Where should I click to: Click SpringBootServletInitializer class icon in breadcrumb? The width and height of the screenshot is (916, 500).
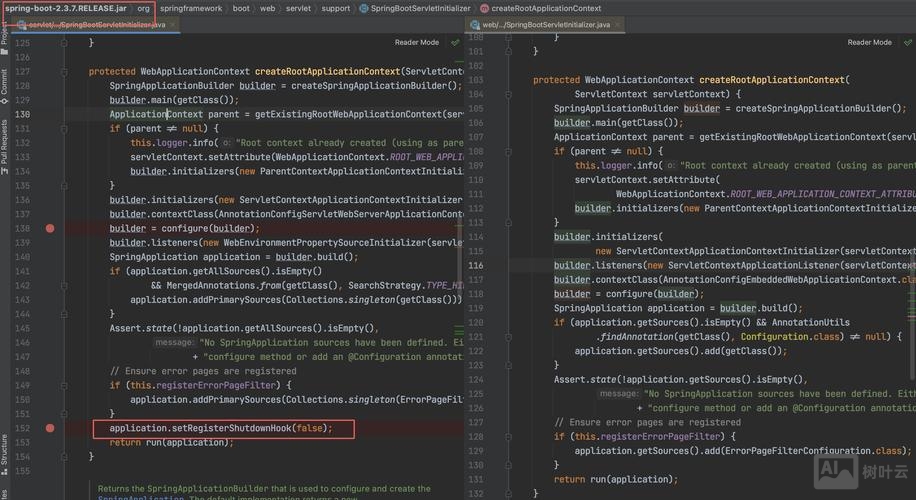click(x=363, y=8)
